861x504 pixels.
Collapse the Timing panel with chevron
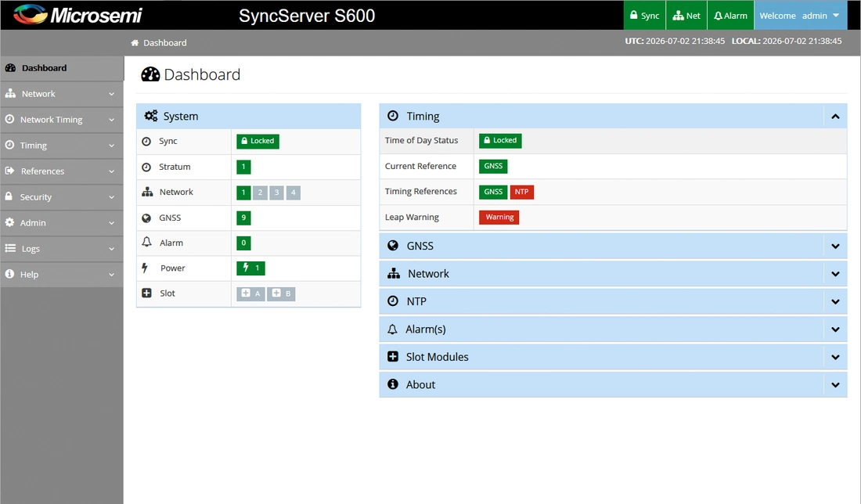tap(835, 117)
